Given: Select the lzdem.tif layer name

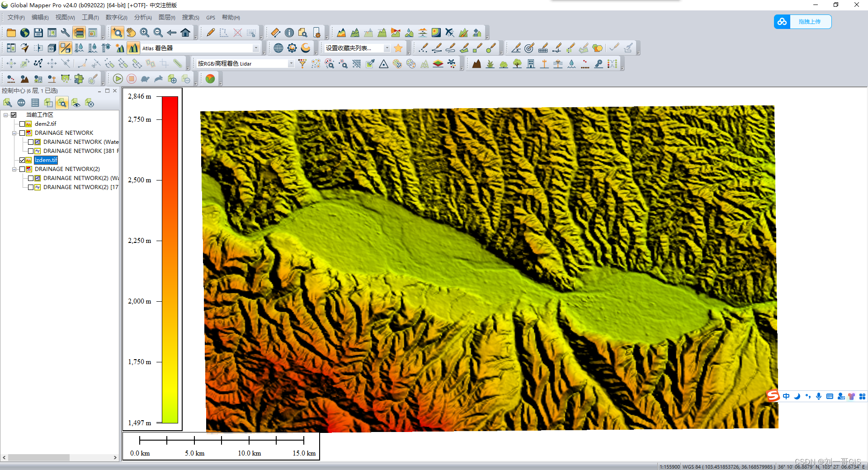Looking at the screenshot, I should click(46, 160).
